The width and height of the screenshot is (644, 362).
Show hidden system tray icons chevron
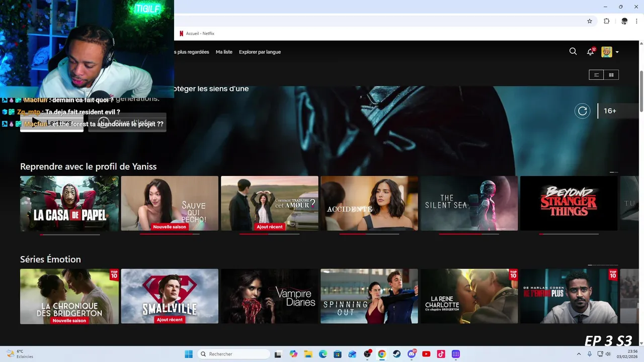point(579,354)
